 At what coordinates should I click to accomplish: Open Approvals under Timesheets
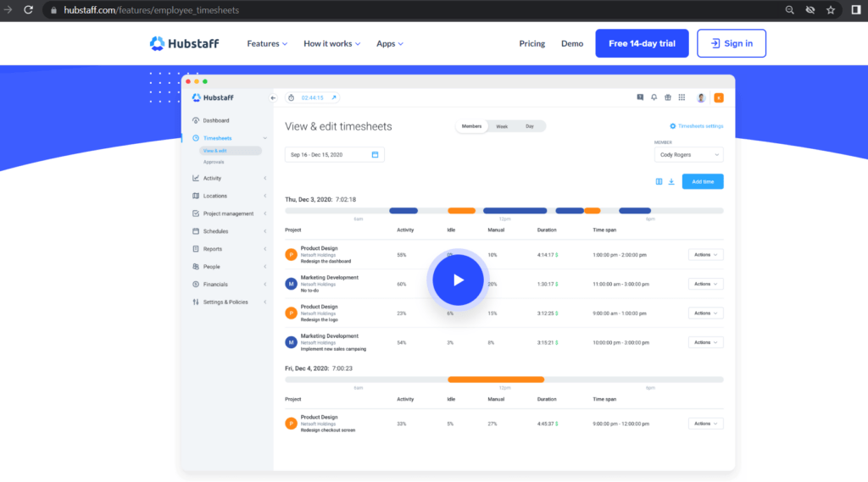pyautogui.click(x=214, y=162)
